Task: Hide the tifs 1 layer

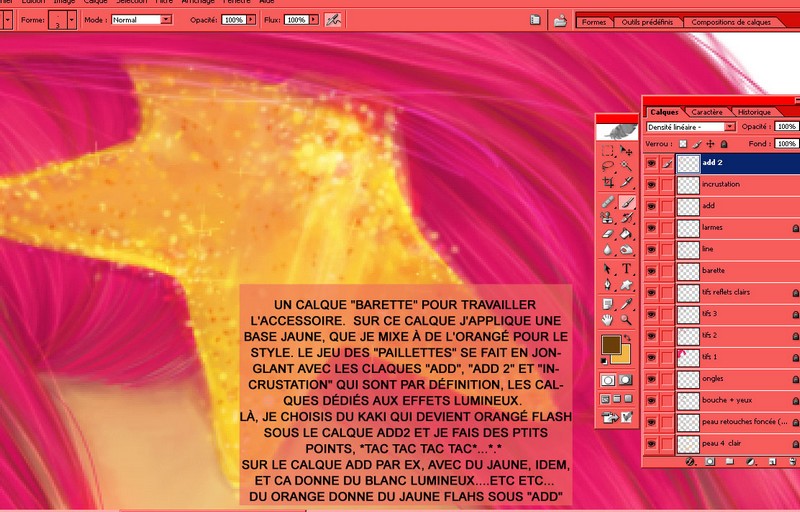Action: [651, 357]
